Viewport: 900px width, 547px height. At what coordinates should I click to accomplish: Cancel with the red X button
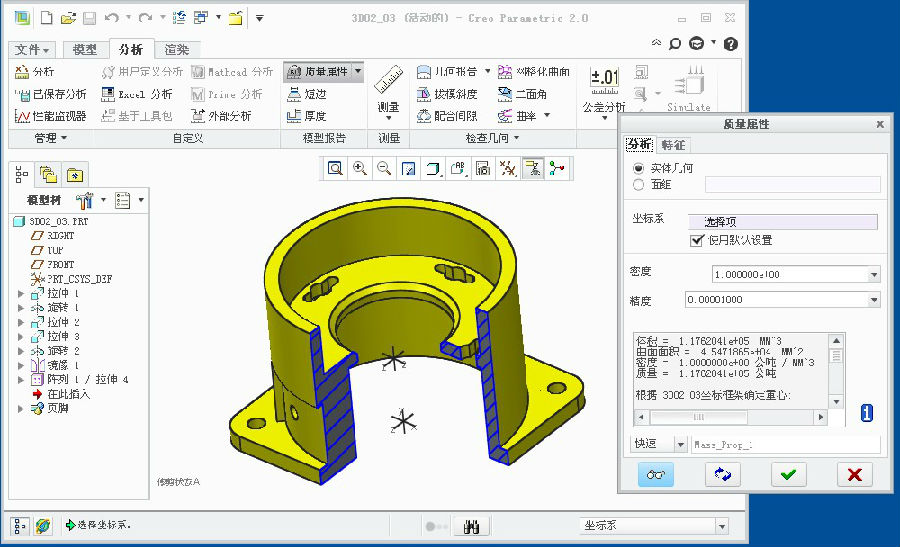853,475
